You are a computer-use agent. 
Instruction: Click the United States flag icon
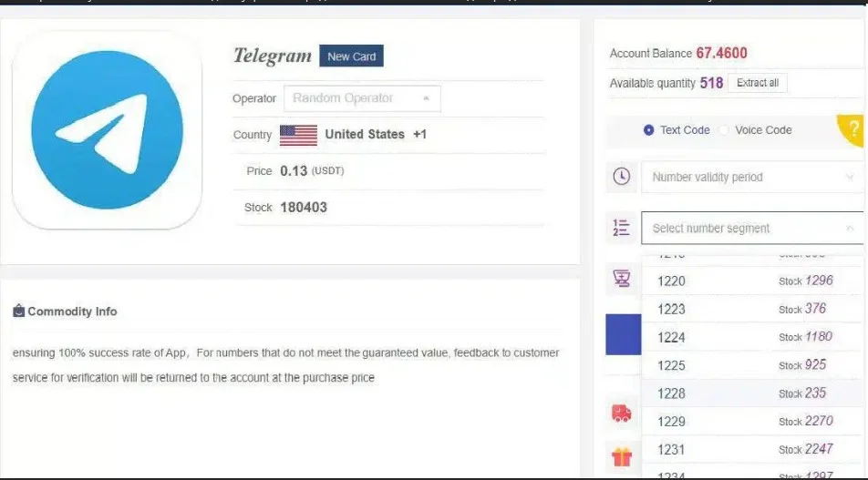point(298,135)
